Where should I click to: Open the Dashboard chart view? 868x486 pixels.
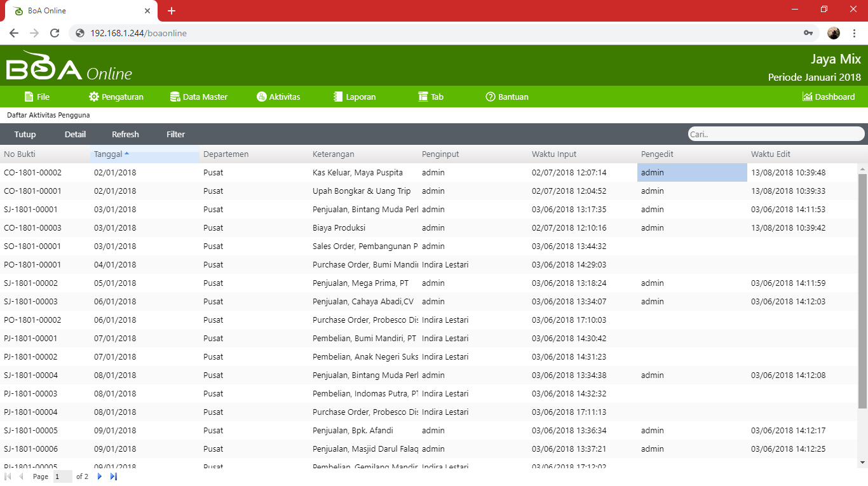tap(829, 97)
